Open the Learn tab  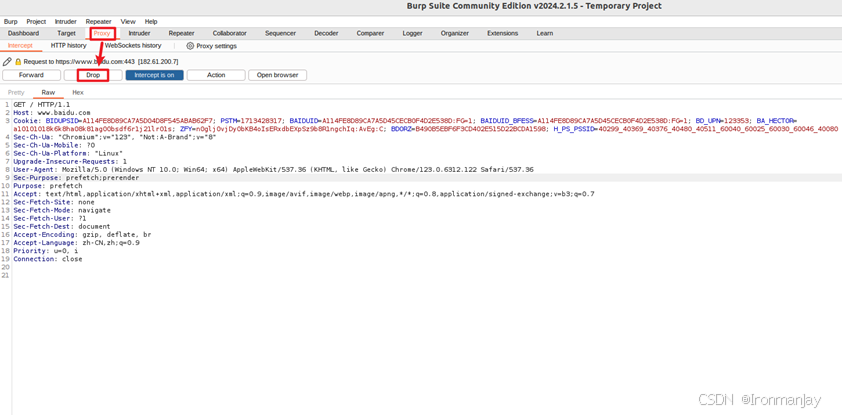pyautogui.click(x=545, y=33)
